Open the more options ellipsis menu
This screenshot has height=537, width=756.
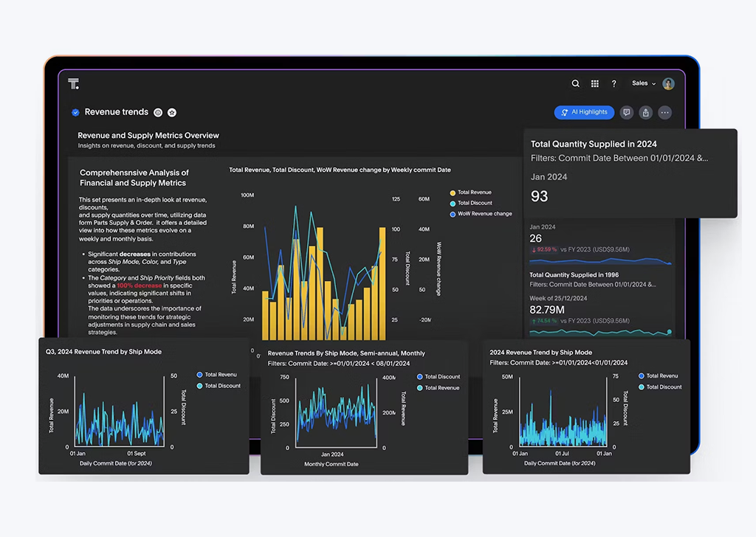coord(665,112)
